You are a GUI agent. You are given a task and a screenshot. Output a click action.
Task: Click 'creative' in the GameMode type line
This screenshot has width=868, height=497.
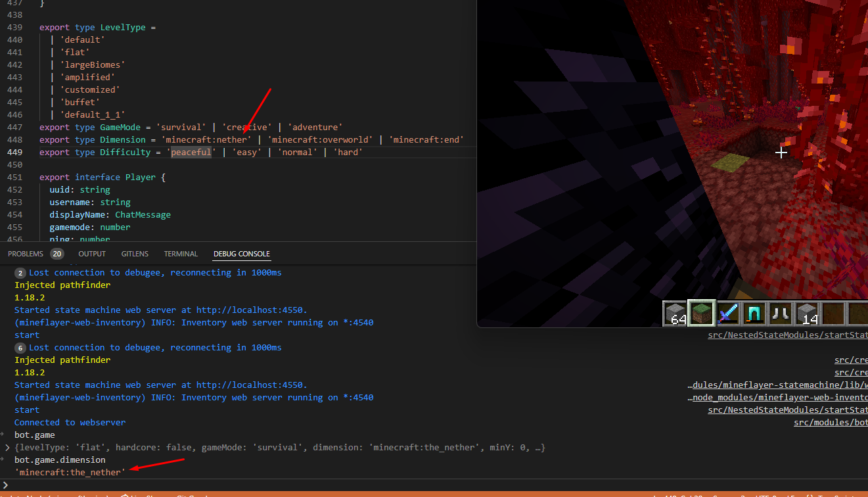click(x=247, y=128)
